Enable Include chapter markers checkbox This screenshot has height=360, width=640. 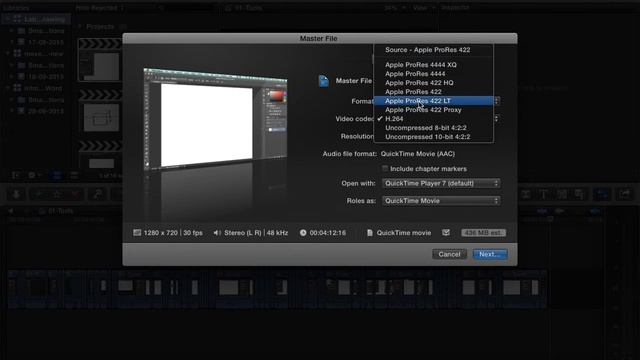pyautogui.click(x=384, y=169)
